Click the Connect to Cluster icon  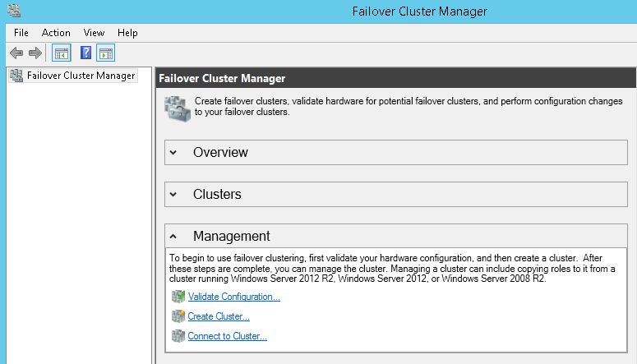(x=178, y=336)
